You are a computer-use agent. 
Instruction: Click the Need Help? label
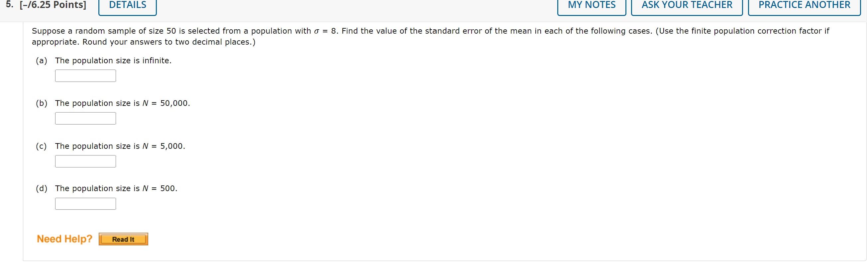(64, 239)
